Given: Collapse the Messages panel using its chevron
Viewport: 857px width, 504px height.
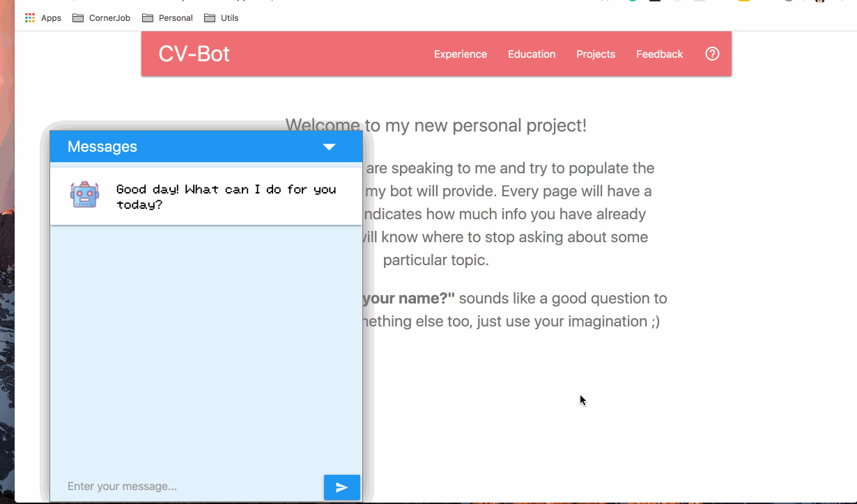Looking at the screenshot, I should tap(328, 146).
